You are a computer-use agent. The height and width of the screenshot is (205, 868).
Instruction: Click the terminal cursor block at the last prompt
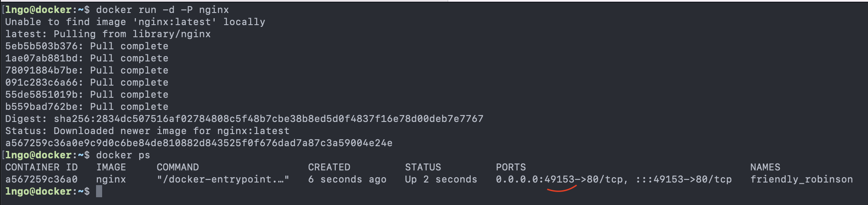point(99,191)
